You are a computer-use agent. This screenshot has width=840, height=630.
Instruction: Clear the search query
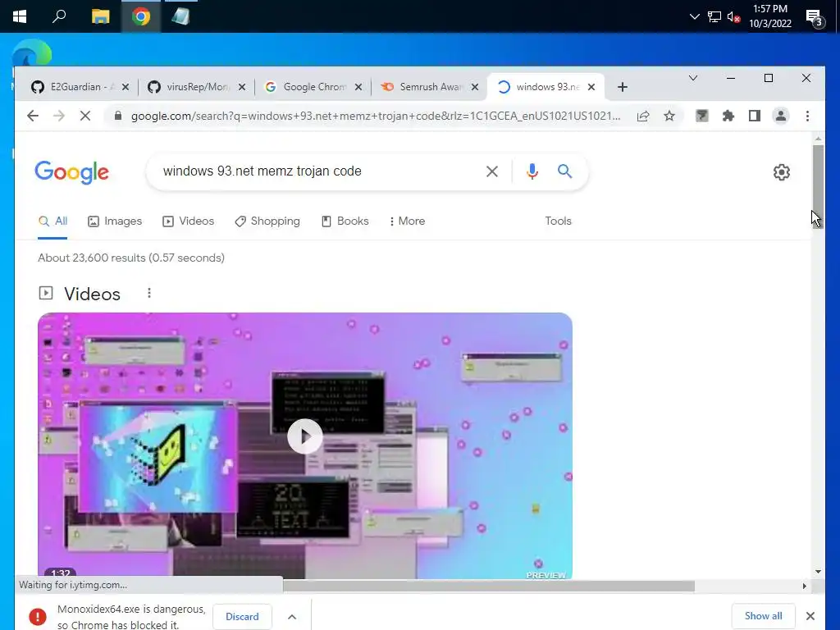[x=492, y=171]
